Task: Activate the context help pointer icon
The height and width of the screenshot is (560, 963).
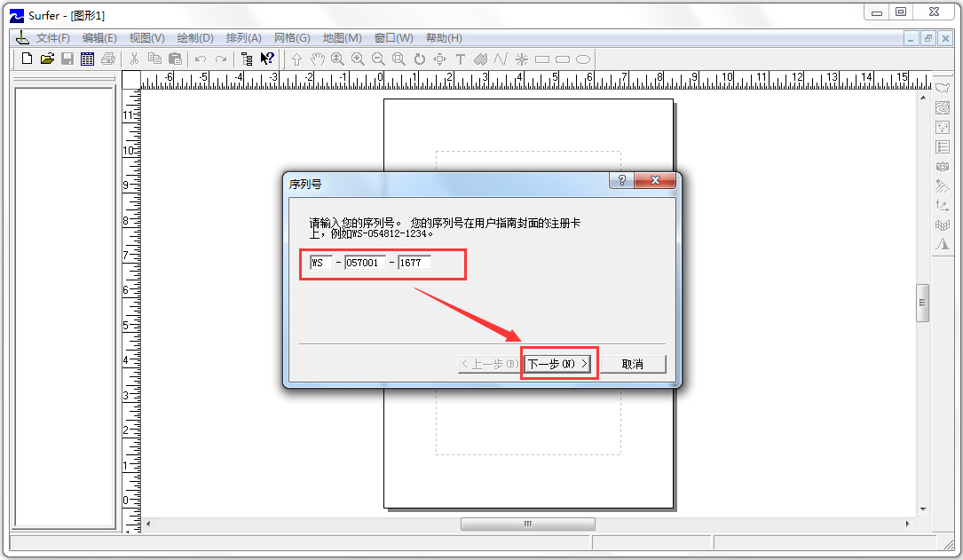Action: pos(267,59)
